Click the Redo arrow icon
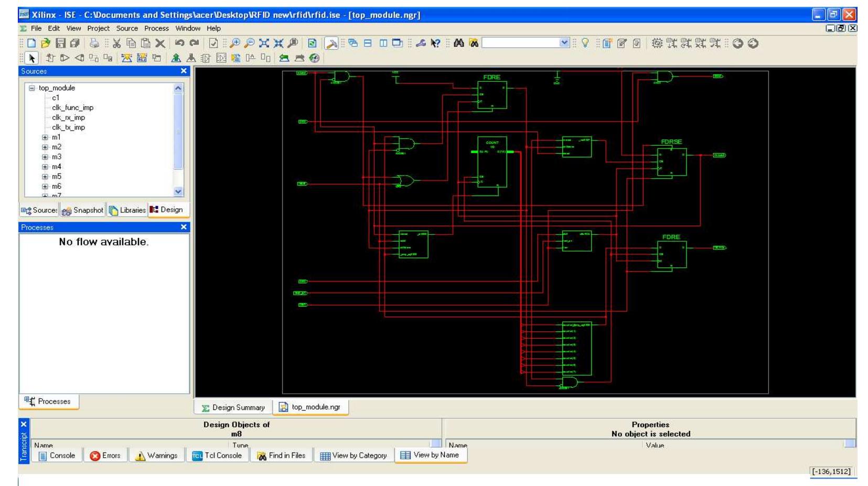 pyautogui.click(x=194, y=44)
